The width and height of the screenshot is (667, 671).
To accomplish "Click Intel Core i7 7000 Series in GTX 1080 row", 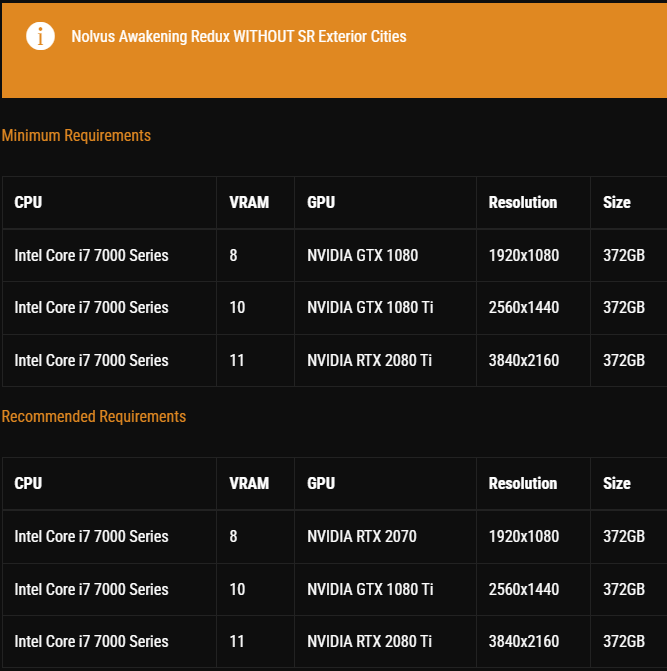I will [91, 255].
